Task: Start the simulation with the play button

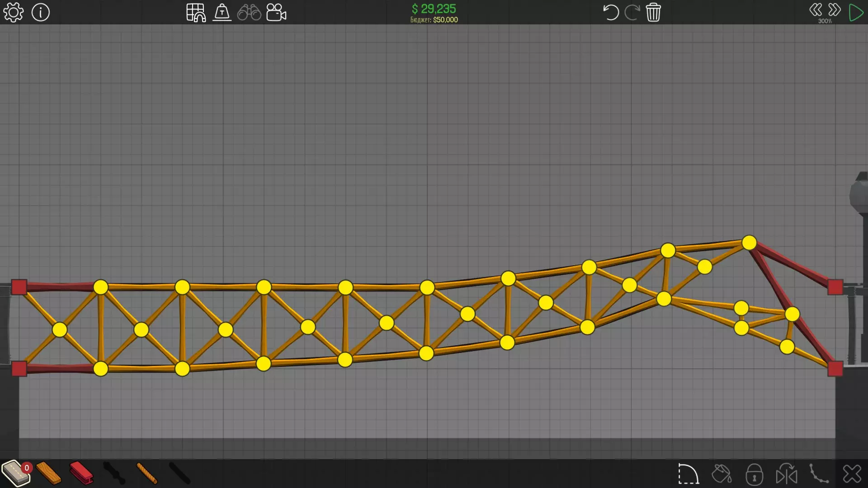Action: click(856, 13)
